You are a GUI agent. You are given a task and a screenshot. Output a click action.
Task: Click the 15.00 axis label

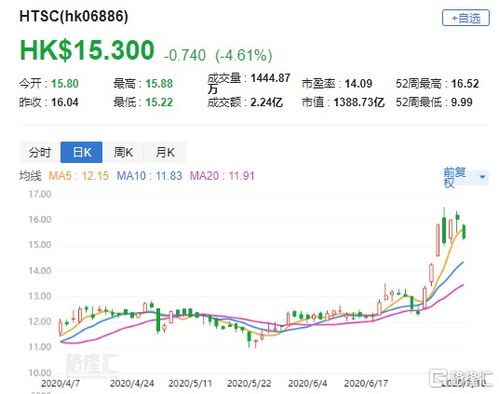point(40,245)
